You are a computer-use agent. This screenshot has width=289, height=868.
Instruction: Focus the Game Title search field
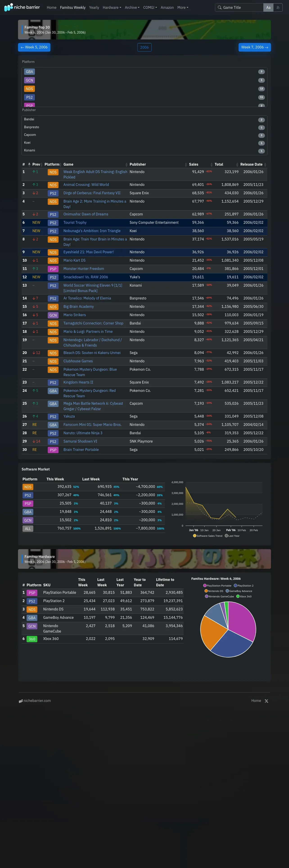(x=242, y=7)
